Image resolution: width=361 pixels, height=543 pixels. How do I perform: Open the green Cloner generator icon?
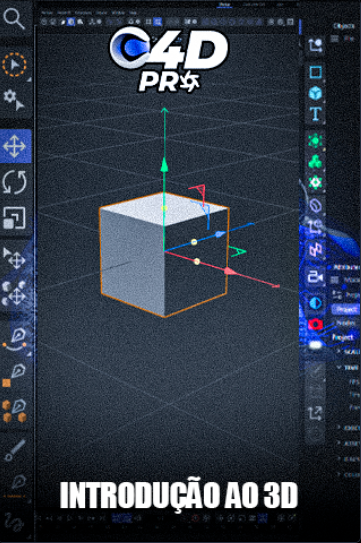315,162
